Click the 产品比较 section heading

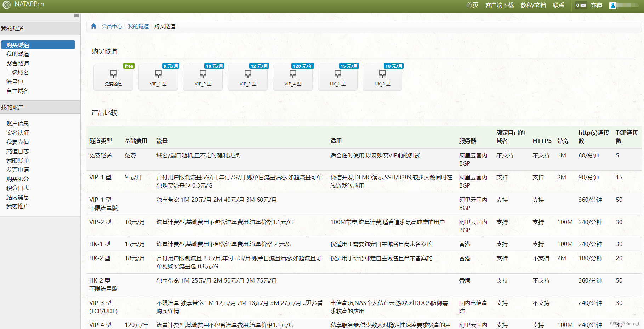pos(104,112)
